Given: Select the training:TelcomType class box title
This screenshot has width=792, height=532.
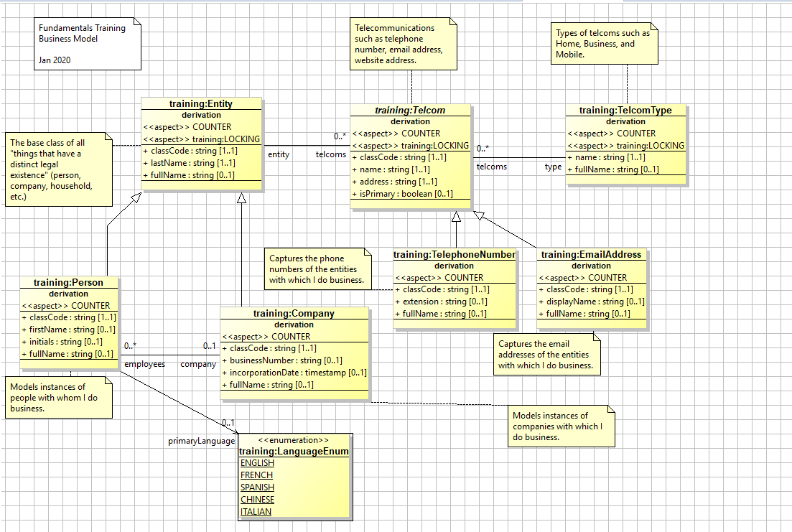Looking at the screenshot, I should click(625, 111).
